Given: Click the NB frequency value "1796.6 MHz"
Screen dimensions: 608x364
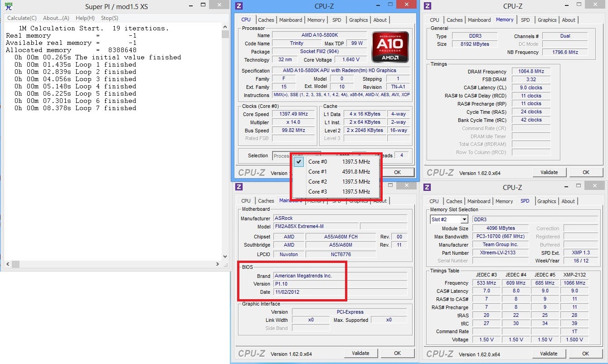Looking at the screenshot, I should [x=565, y=52].
